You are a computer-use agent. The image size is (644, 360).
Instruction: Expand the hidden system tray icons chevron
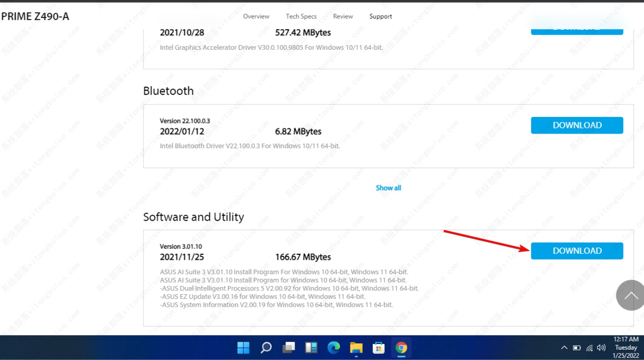click(564, 348)
